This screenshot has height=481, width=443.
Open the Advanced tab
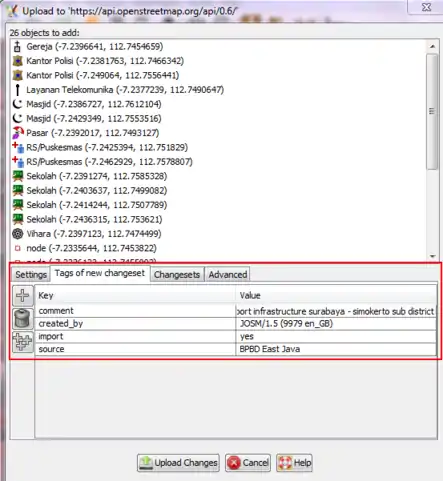pos(228,275)
